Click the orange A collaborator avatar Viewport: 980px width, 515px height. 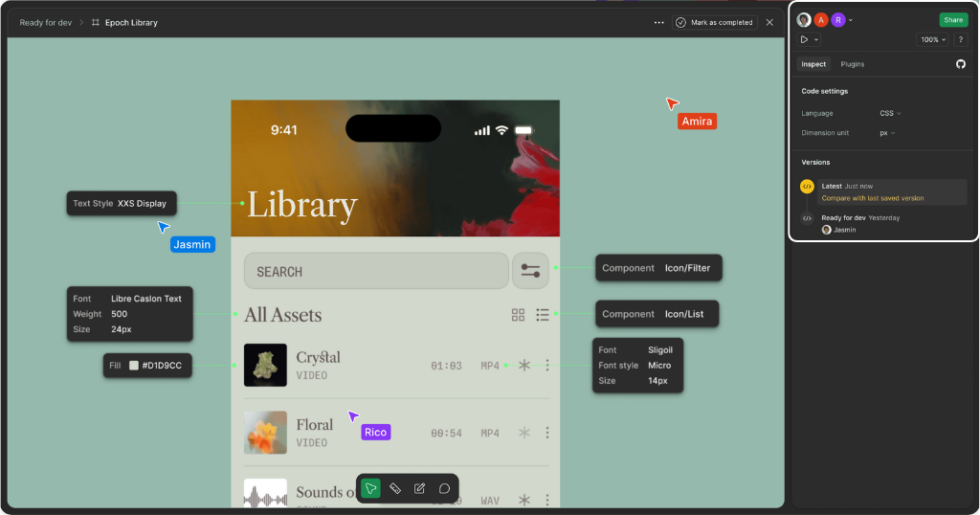coord(821,20)
